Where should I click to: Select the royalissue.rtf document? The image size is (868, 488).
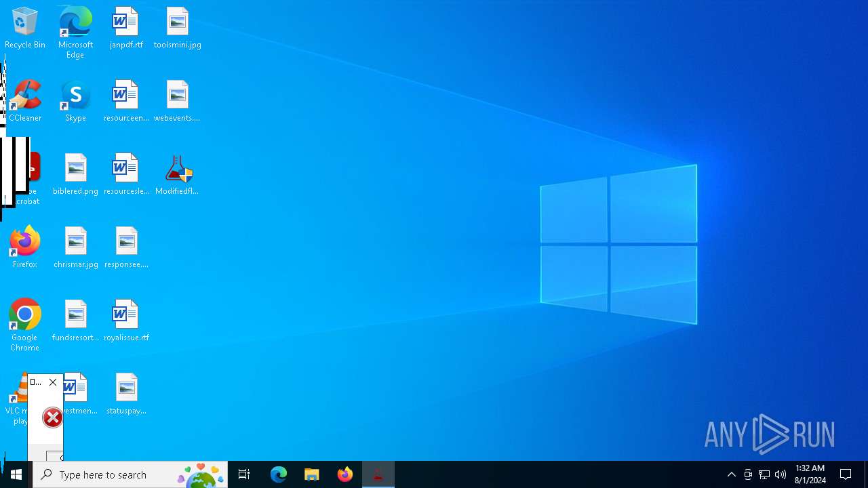[x=126, y=321]
